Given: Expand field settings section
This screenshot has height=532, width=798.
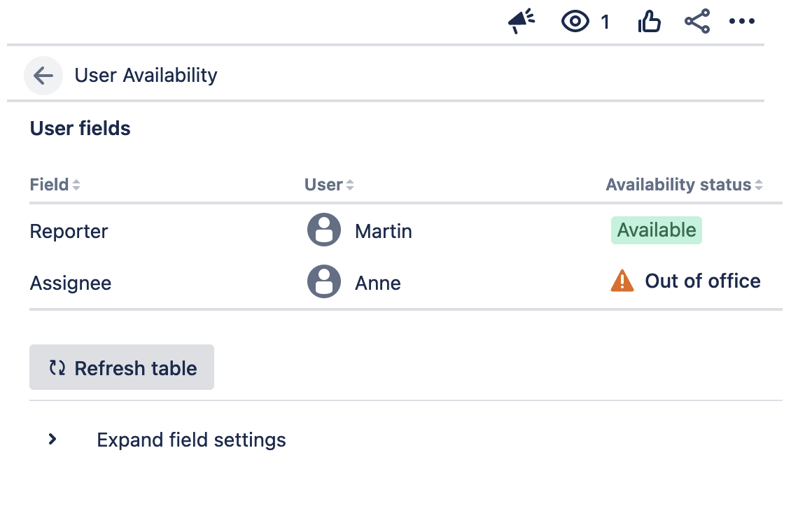Looking at the screenshot, I should (x=190, y=440).
